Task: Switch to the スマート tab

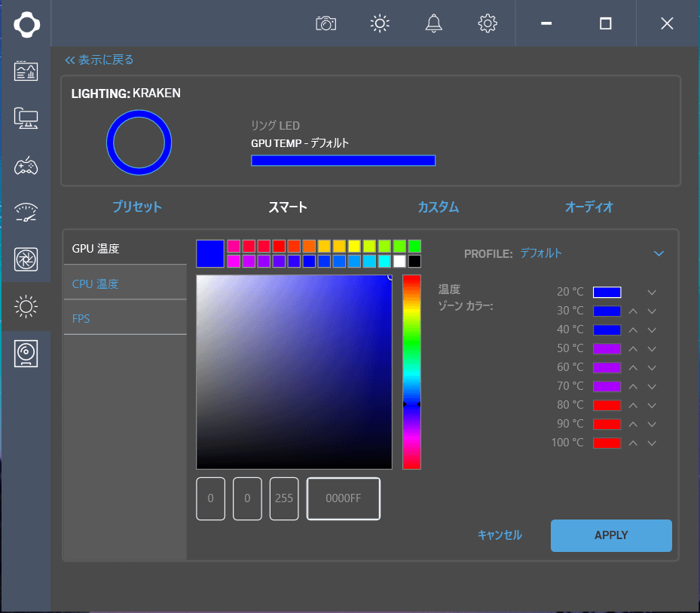Action: [x=288, y=207]
